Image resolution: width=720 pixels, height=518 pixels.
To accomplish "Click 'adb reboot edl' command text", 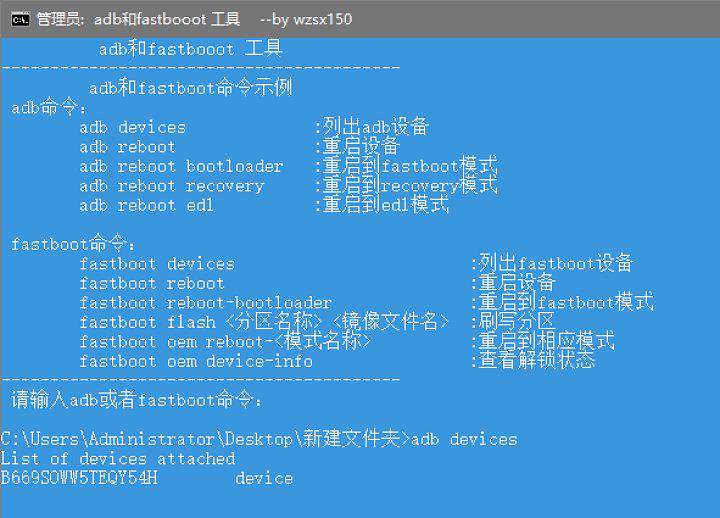I will (x=146, y=205).
